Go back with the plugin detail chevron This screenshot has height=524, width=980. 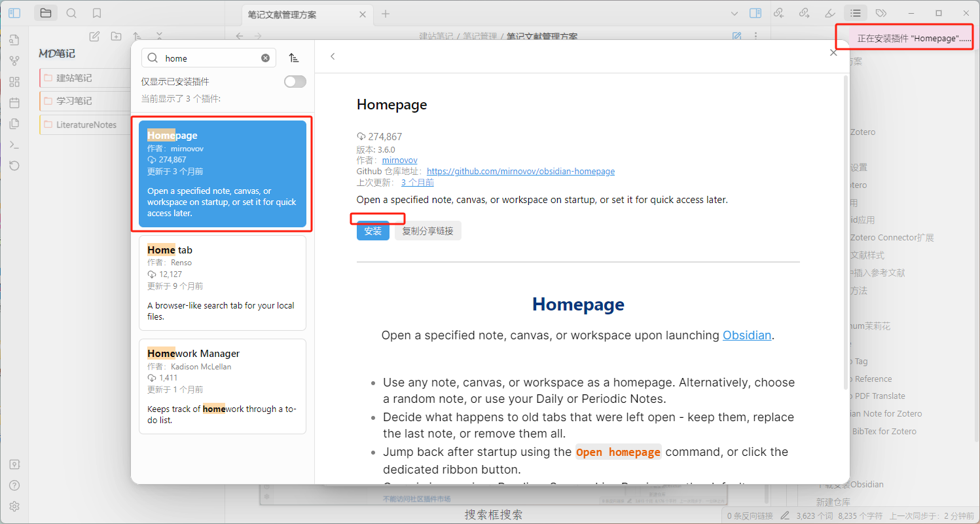333,56
